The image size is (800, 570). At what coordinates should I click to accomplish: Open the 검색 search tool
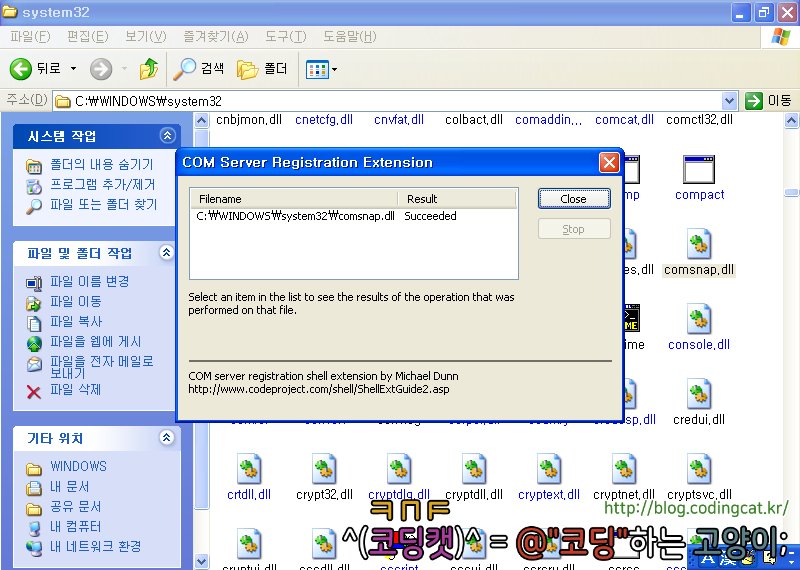pos(198,69)
